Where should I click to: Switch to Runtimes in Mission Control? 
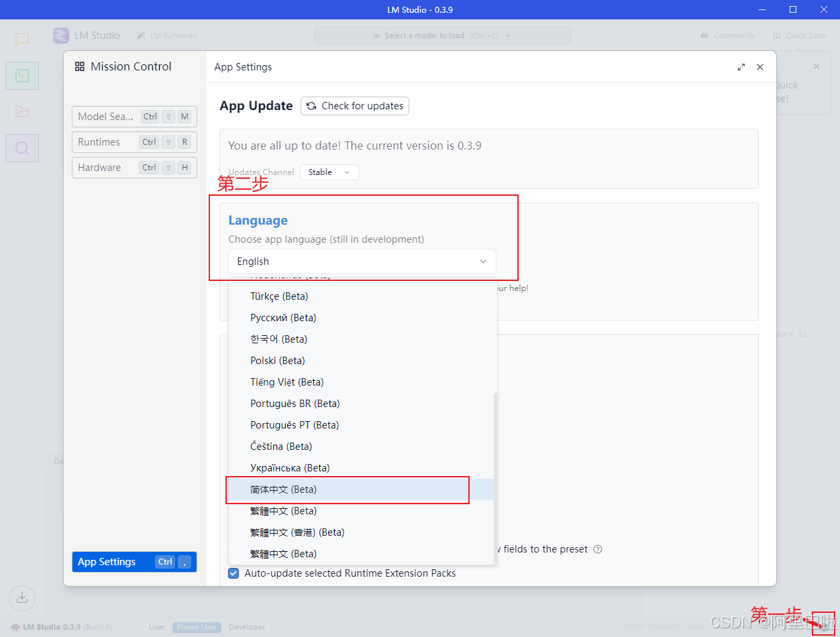pyautogui.click(x=134, y=142)
